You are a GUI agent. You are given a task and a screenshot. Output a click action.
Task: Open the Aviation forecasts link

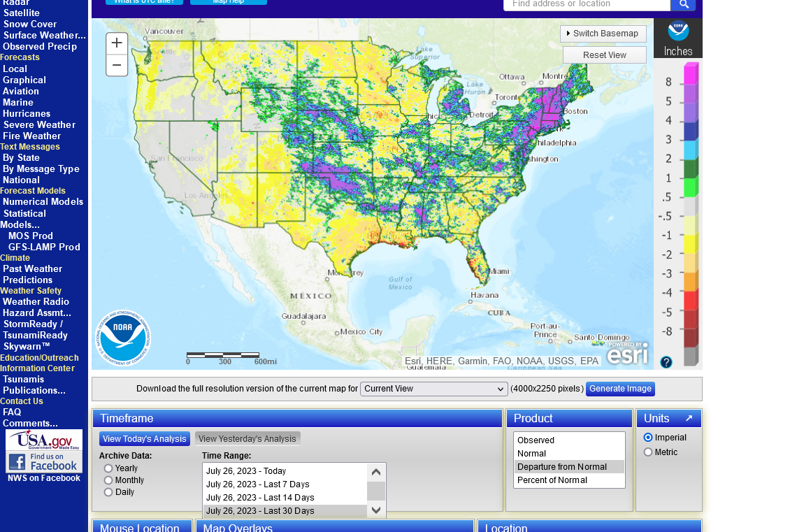coord(21,92)
